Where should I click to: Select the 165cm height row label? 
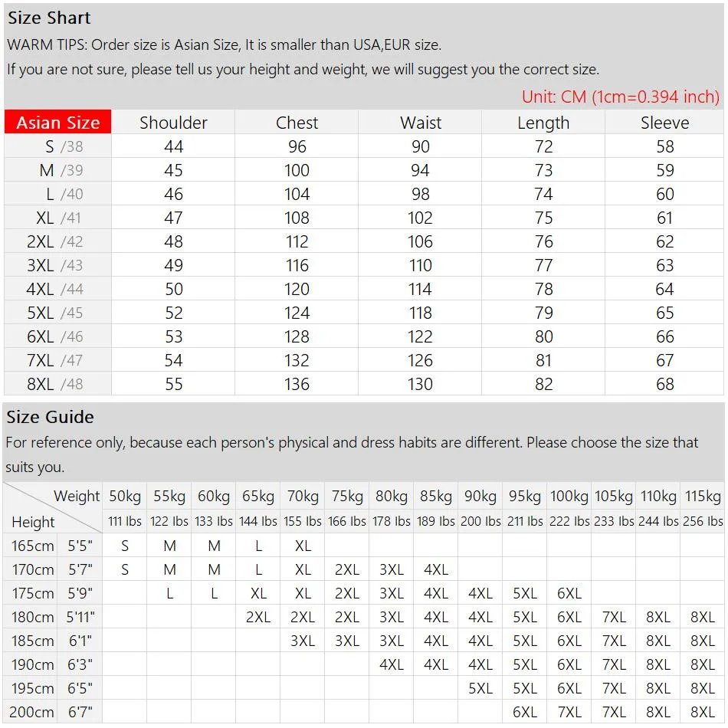pos(33,546)
